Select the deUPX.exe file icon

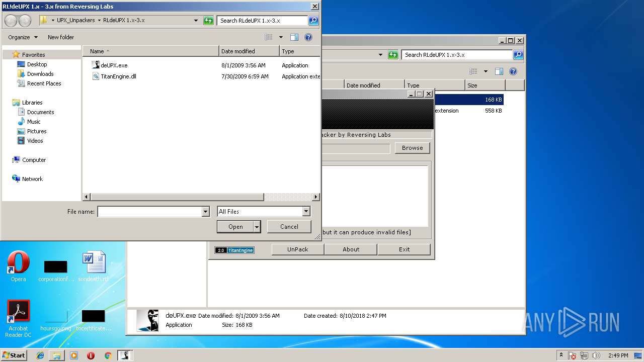pyautogui.click(x=96, y=65)
